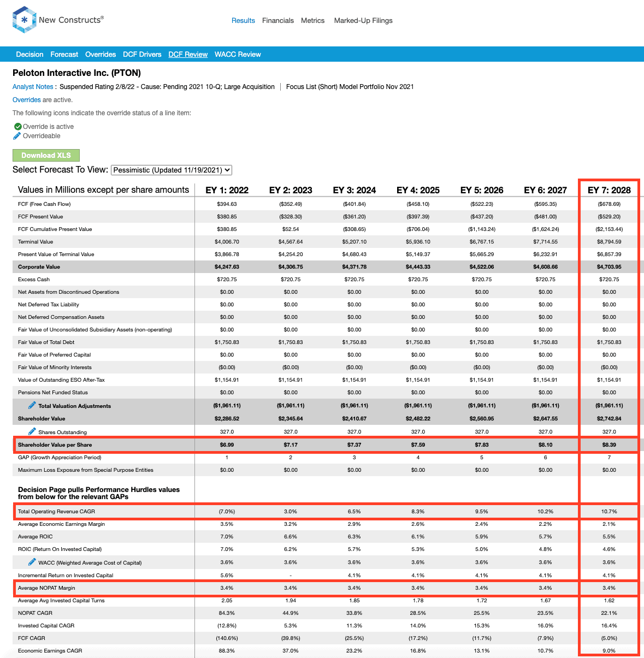644x658 pixels.
Task: Click the (140.6%) FCF CAGR value
Action: [227, 638]
